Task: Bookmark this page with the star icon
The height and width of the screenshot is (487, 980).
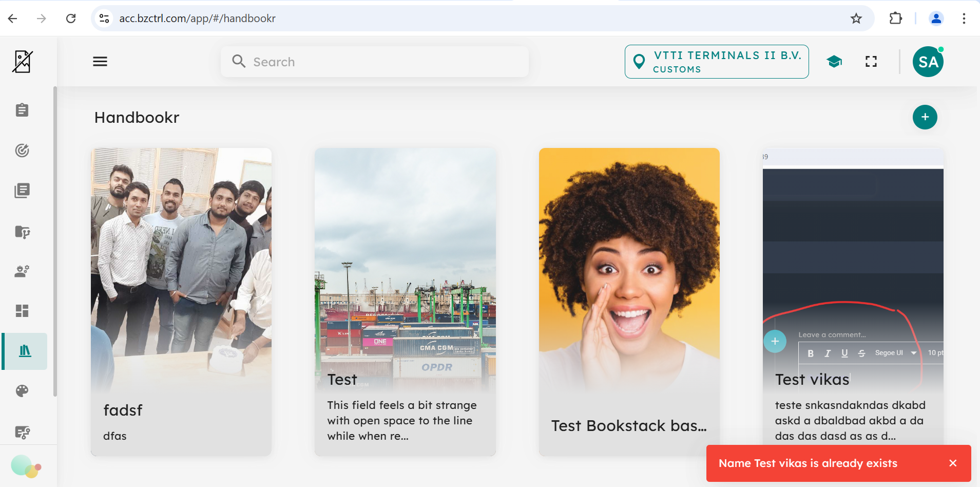Action: pos(856,18)
